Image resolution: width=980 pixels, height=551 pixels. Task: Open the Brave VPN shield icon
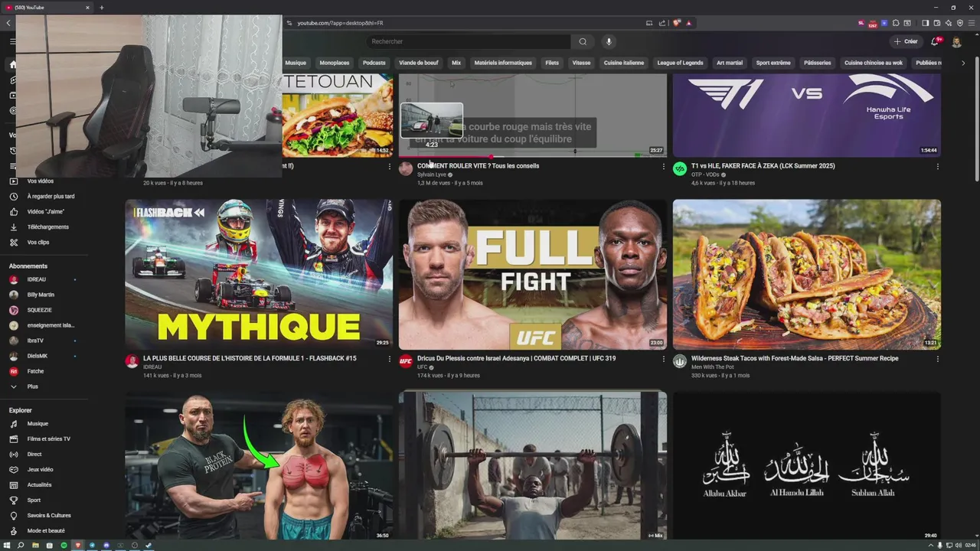[960, 23]
